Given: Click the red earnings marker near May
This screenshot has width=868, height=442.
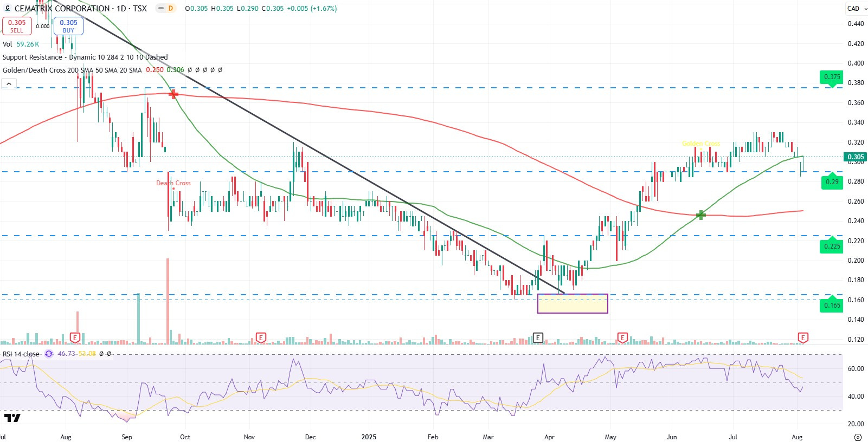Looking at the screenshot, I should click(x=622, y=338).
